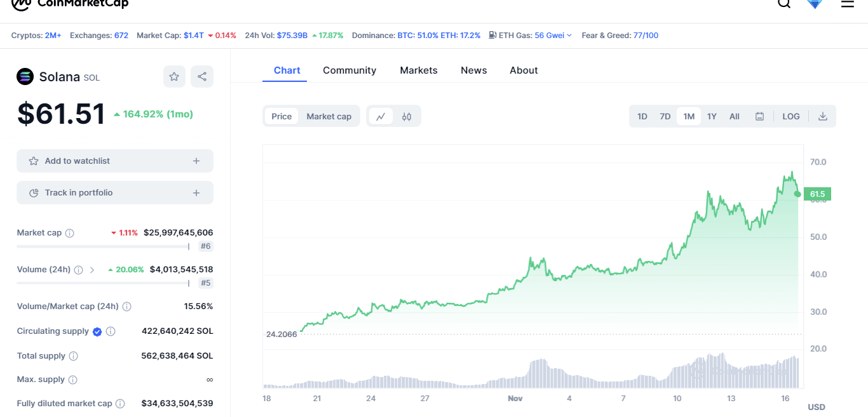This screenshot has width=868, height=417.
Task: Set chart range to All
Action: (735, 116)
